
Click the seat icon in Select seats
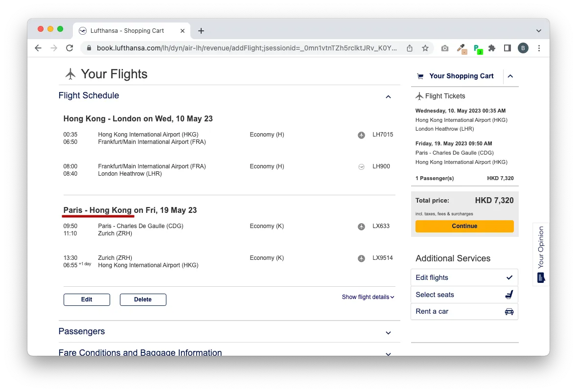pyautogui.click(x=509, y=295)
